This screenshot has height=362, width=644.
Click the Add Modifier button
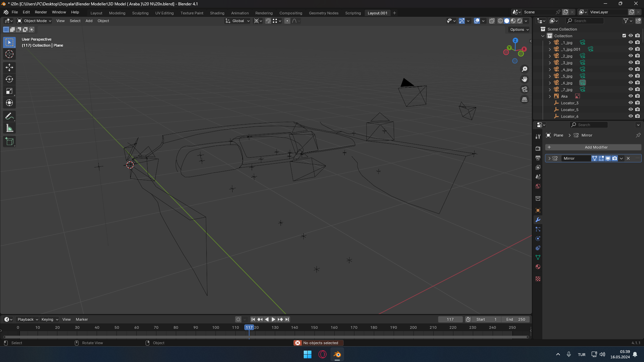(593, 147)
